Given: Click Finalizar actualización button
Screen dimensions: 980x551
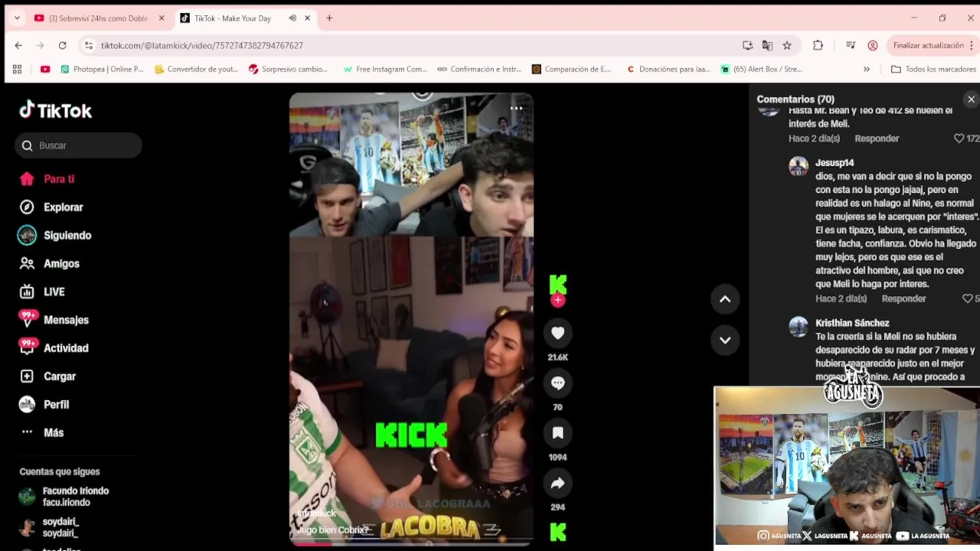Looking at the screenshot, I should click(928, 46).
